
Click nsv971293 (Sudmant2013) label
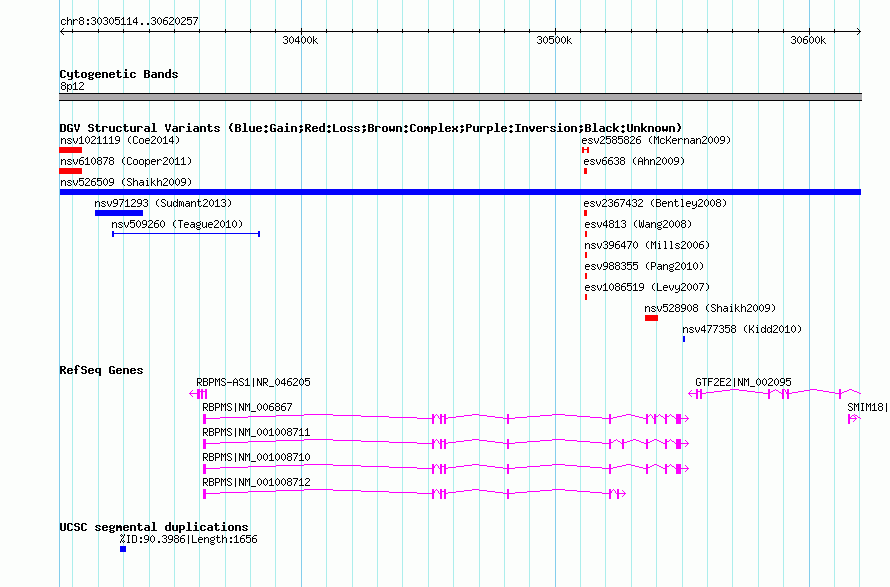pos(163,203)
